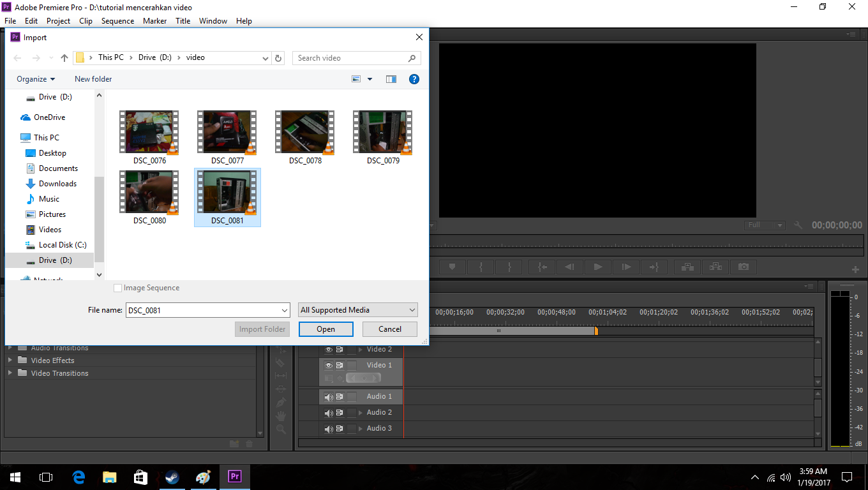Image resolution: width=868 pixels, height=490 pixels.
Task: Toggle the track lock box on Audio 3
Action: pos(351,429)
